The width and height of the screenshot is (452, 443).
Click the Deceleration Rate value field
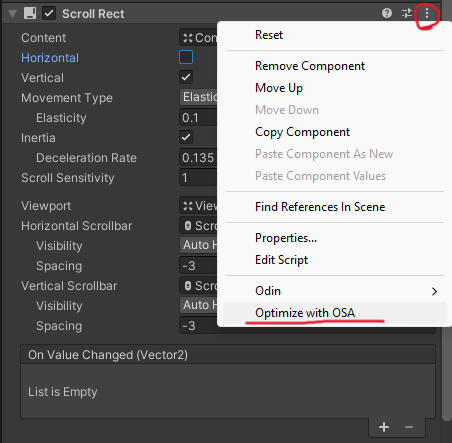point(199,157)
